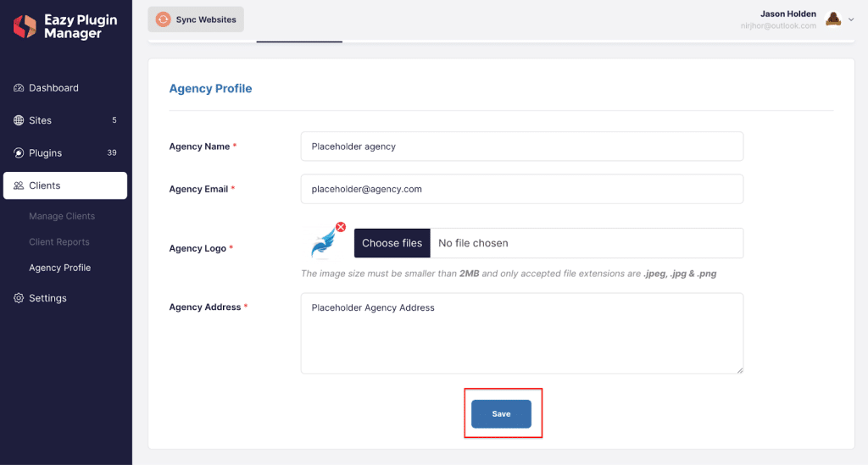Click the Agency Email input field
The image size is (868, 465).
click(522, 189)
